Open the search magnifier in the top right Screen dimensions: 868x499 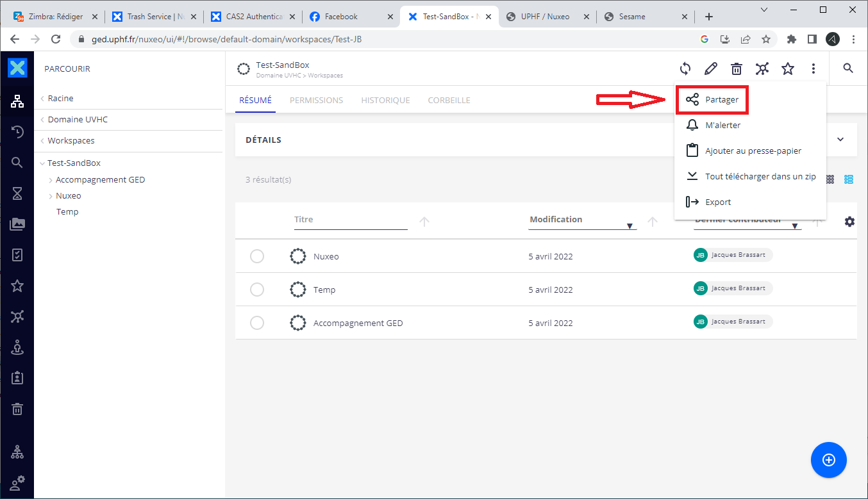tap(848, 69)
